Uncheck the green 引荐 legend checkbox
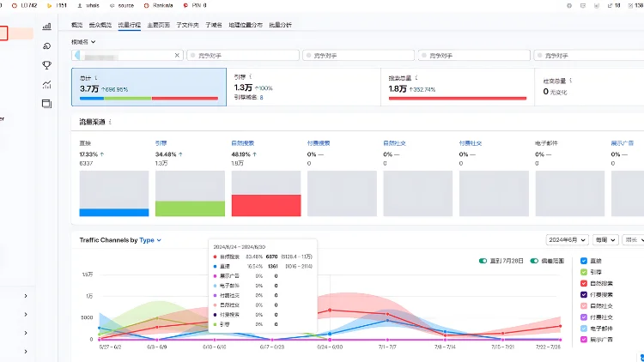This screenshot has height=362, width=644. tap(584, 272)
